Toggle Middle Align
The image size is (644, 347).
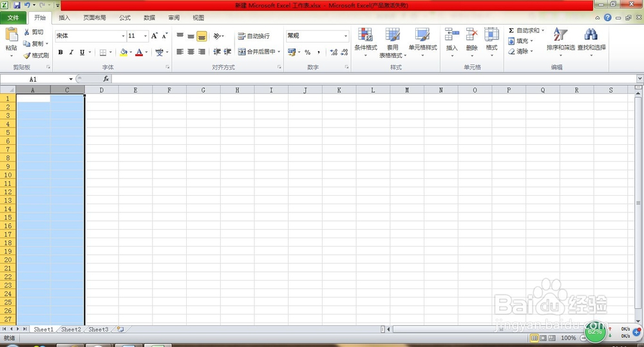[x=191, y=36]
